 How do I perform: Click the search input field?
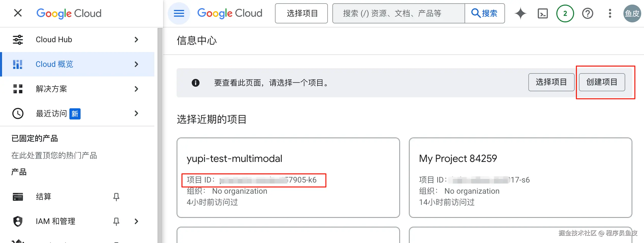pos(398,13)
